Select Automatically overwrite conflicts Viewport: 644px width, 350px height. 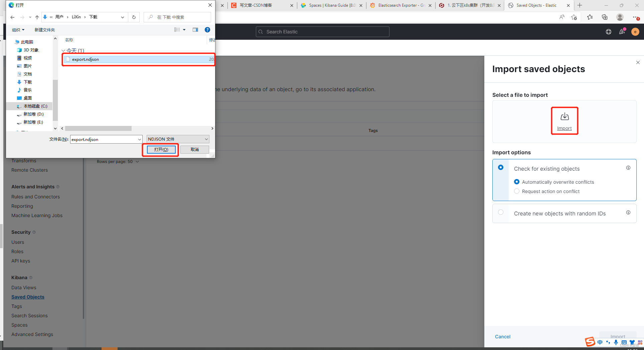517,182
